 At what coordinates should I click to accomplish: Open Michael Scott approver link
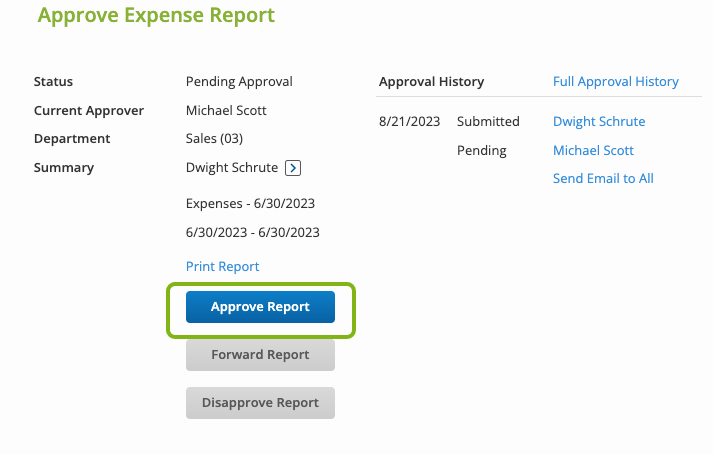593,150
